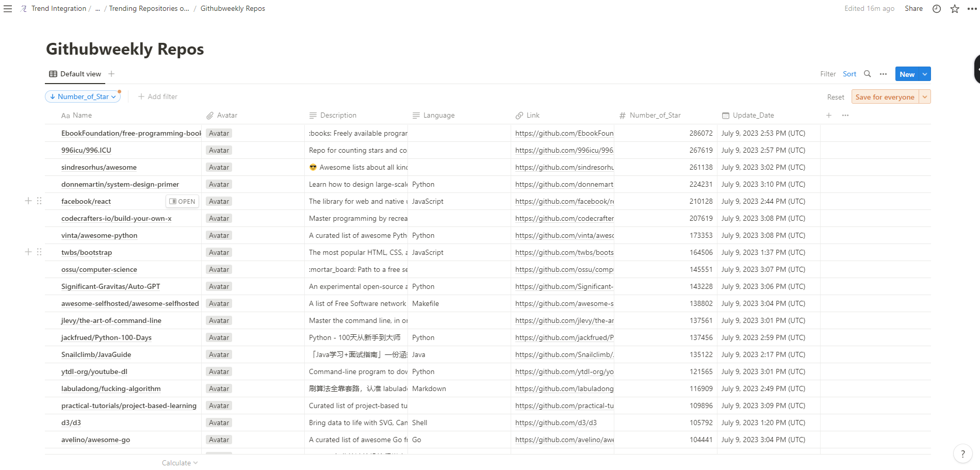Click Save for everyone button
980x470 pixels.
click(885, 97)
